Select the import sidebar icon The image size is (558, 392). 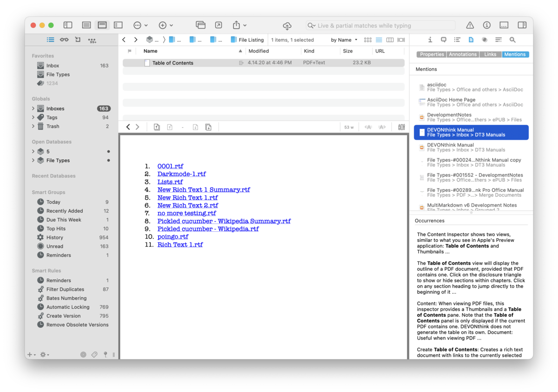78,40
